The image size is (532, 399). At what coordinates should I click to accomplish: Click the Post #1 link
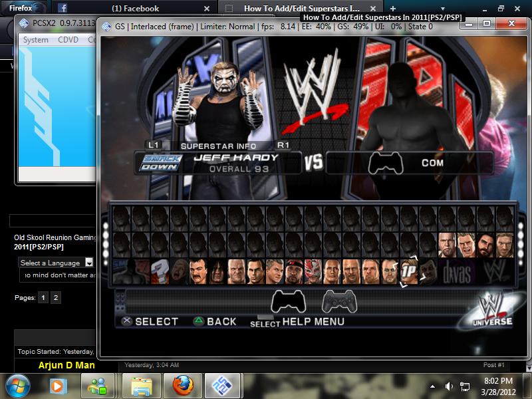tap(493, 364)
